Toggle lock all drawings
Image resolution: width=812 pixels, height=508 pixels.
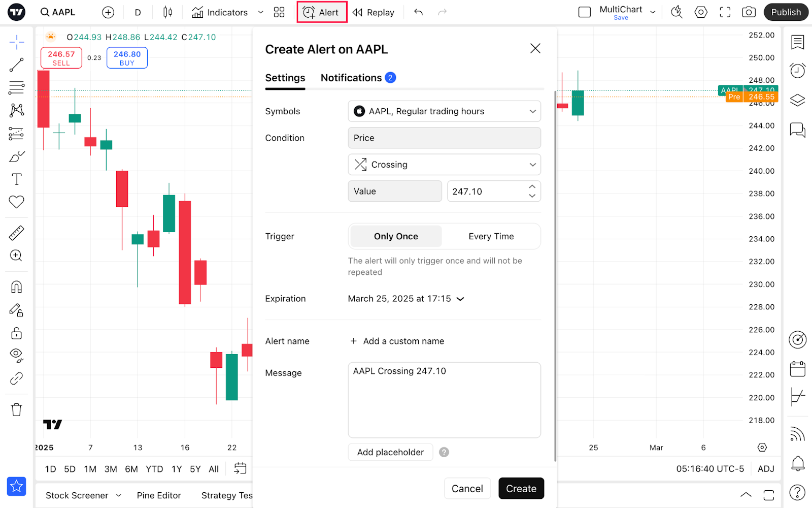(17, 333)
